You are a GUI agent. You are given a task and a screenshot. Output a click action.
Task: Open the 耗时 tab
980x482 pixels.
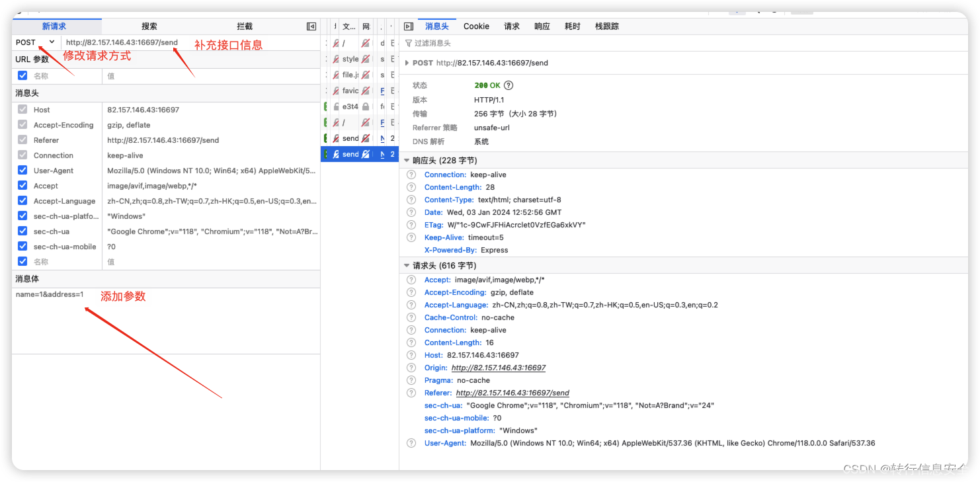[573, 26]
